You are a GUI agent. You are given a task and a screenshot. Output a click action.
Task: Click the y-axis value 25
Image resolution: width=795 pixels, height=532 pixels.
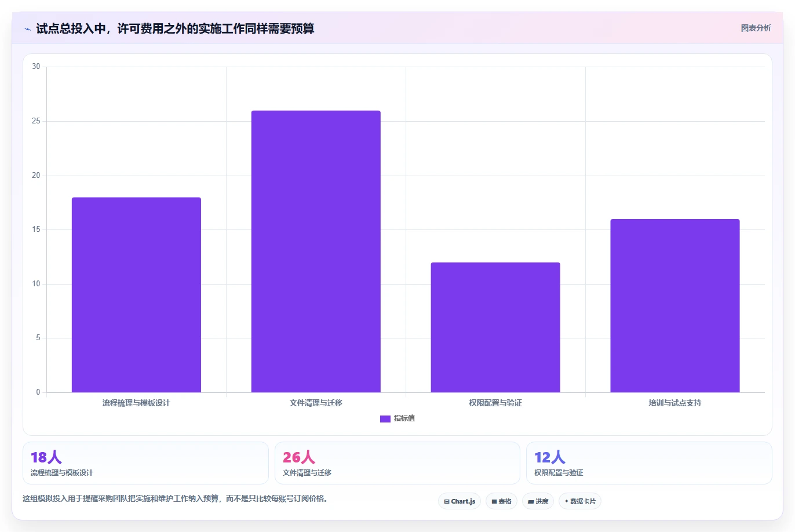coord(37,121)
